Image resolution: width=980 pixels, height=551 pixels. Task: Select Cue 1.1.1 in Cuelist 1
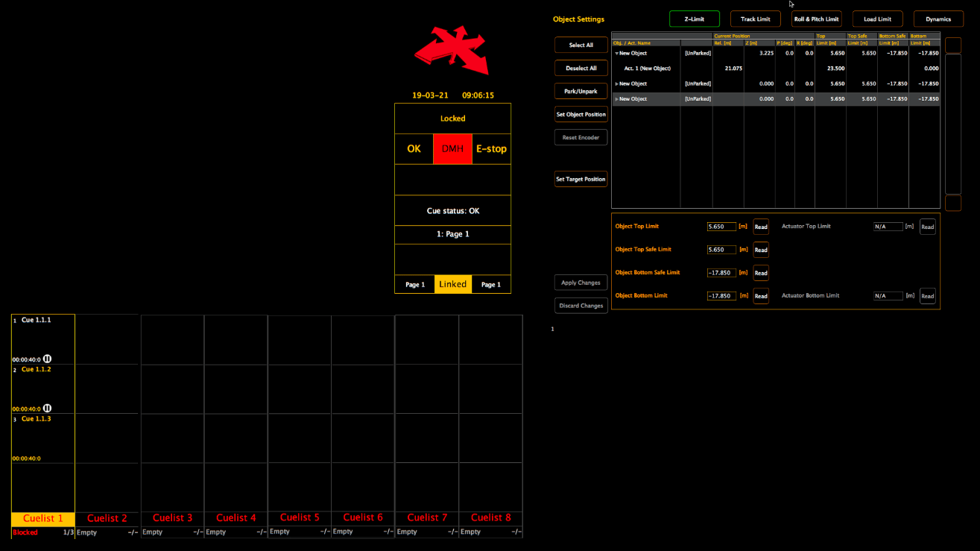click(x=43, y=339)
